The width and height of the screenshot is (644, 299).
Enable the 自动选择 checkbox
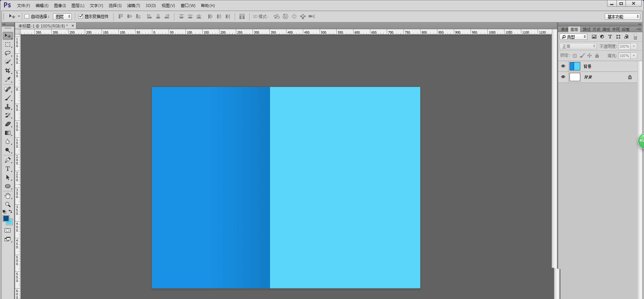(27, 16)
